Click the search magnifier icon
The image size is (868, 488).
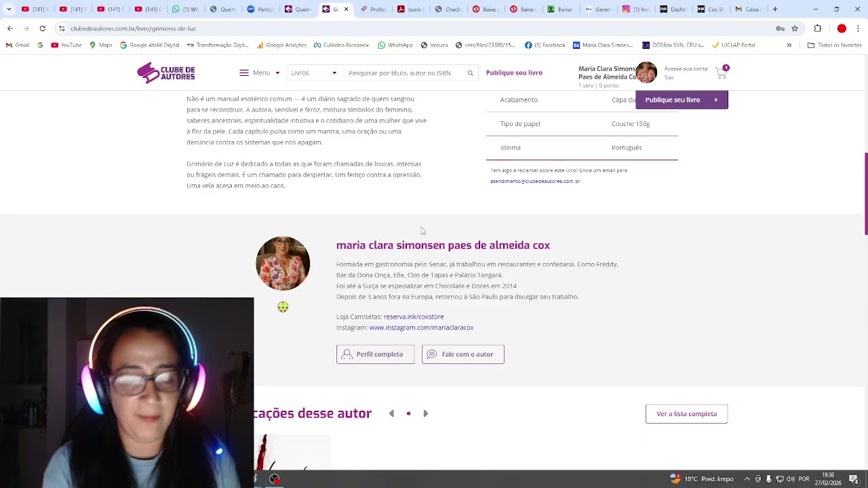[470, 73]
